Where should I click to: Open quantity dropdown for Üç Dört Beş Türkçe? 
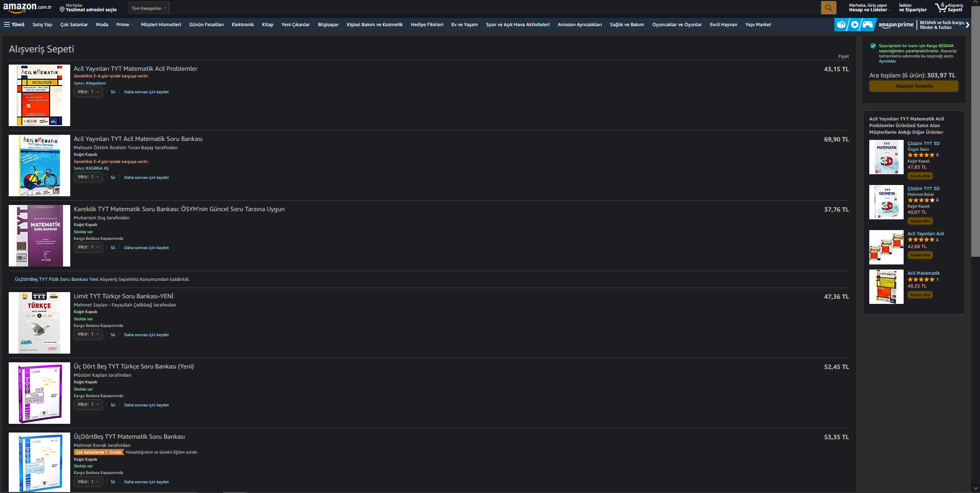pos(89,404)
